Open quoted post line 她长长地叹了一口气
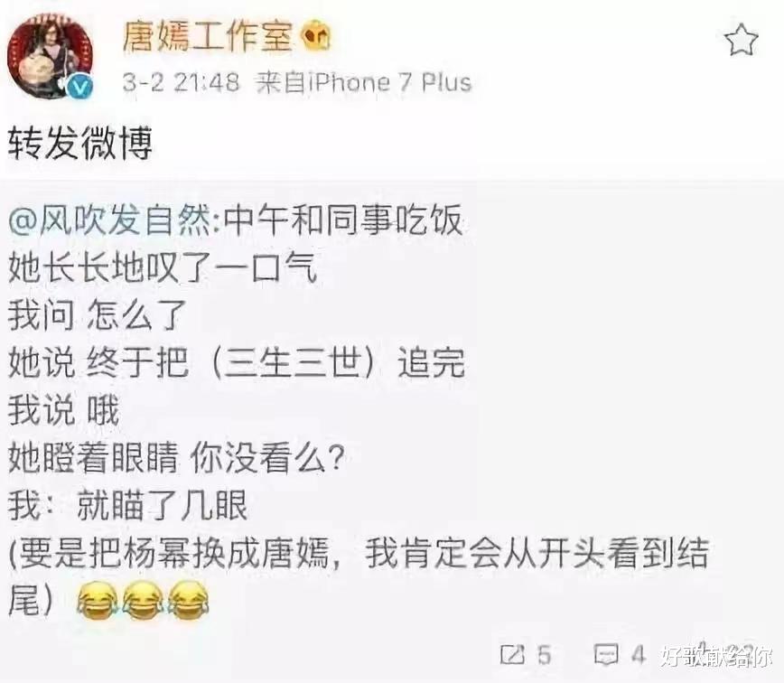 coord(163,267)
